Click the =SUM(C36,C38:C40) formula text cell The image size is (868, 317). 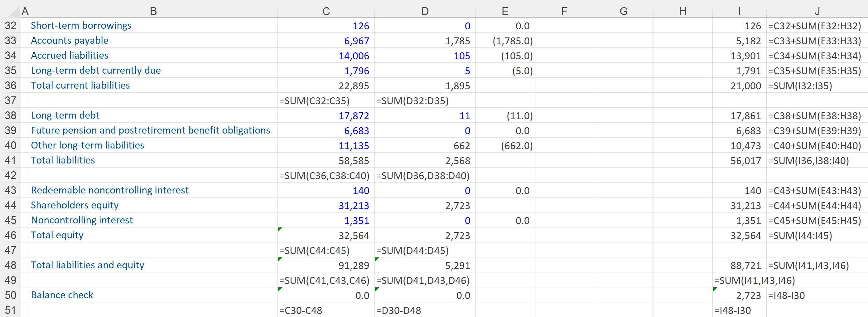[x=324, y=176]
